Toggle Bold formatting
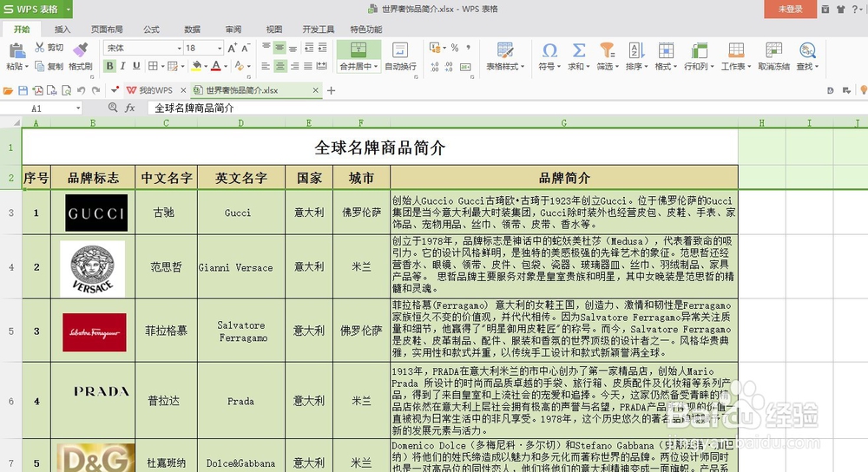This screenshot has width=868, height=472. pyautogui.click(x=109, y=66)
